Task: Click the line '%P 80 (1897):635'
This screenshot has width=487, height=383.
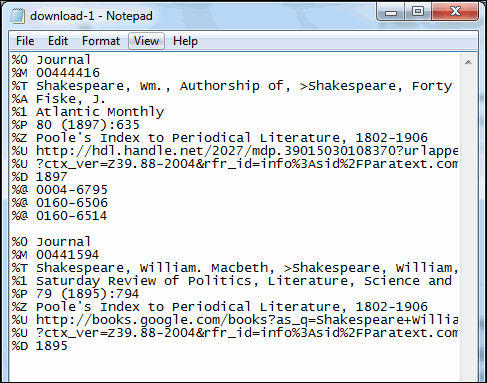Action: [x=76, y=125]
